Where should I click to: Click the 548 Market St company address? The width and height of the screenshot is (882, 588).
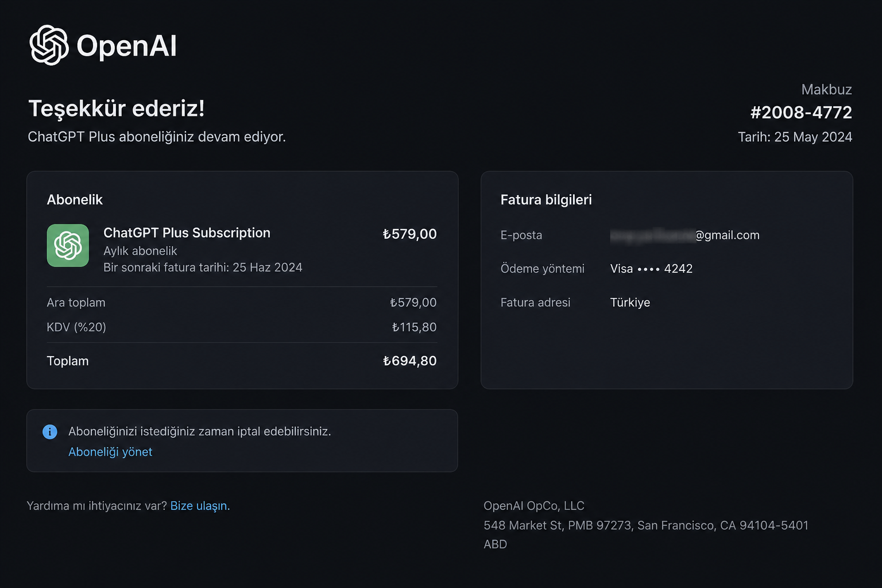click(x=646, y=525)
